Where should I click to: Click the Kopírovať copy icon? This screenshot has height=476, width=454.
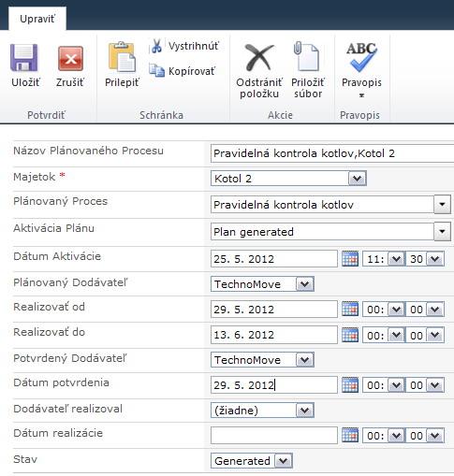click(x=156, y=70)
